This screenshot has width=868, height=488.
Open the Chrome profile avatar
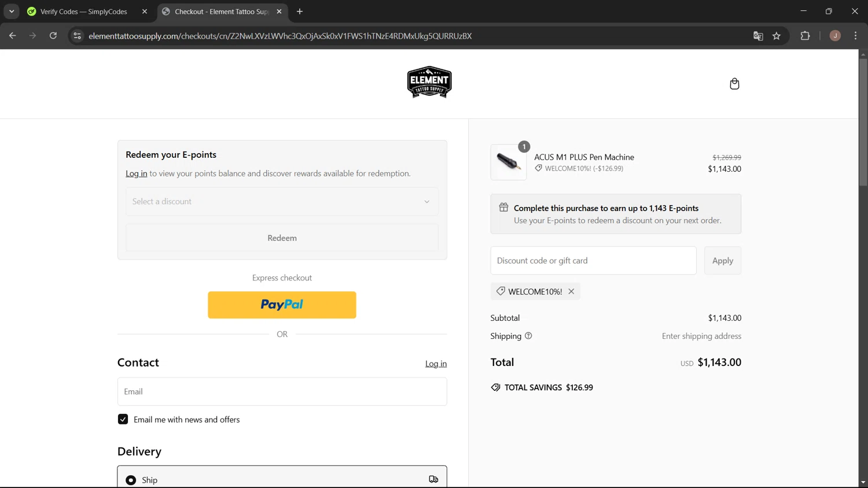click(x=835, y=36)
